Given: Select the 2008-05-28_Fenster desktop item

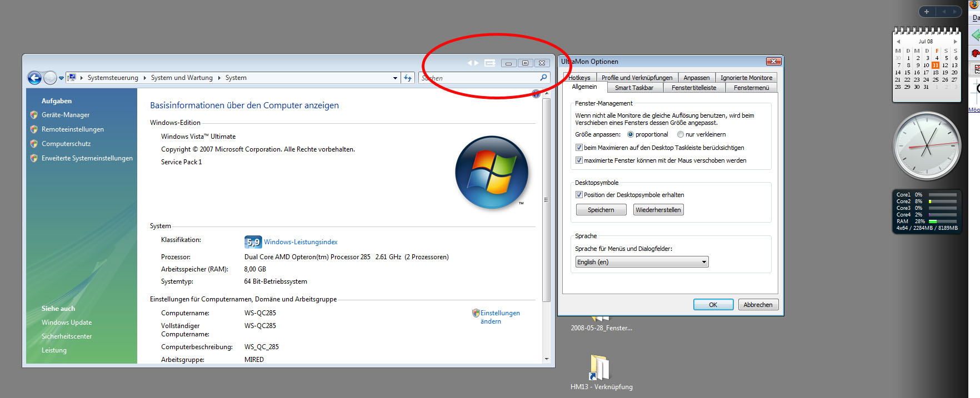Looking at the screenshot, I should point(601,324).
